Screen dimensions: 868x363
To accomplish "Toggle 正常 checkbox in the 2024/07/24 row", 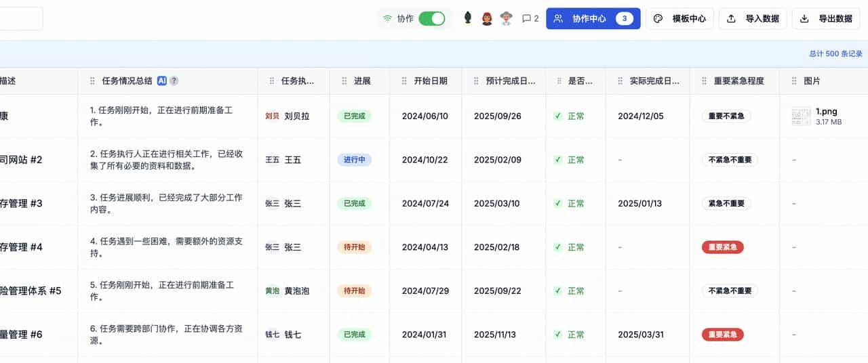I will point(557,203).
